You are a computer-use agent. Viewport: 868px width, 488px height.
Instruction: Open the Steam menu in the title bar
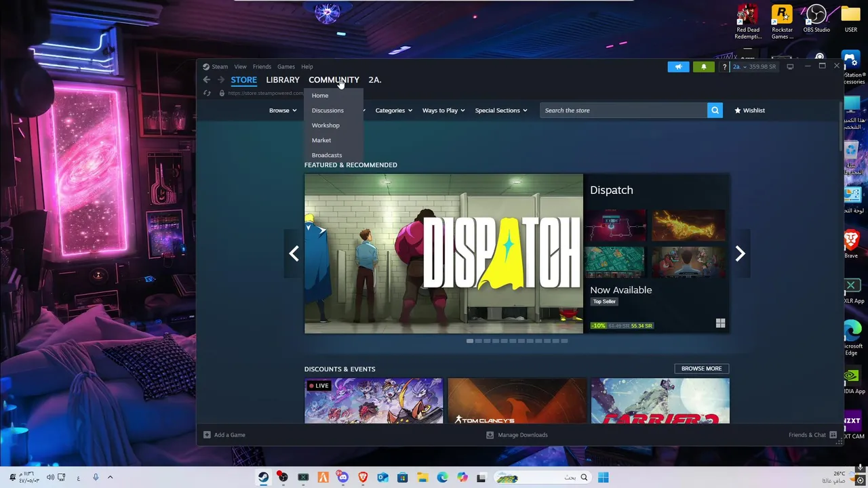tap(220, 66)
